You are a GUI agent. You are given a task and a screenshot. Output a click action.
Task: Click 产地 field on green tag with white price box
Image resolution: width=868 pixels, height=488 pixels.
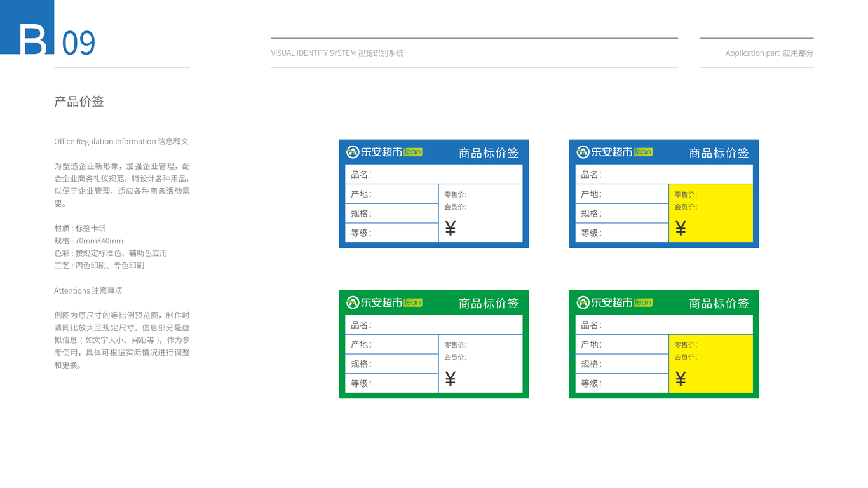click(391, 344)
